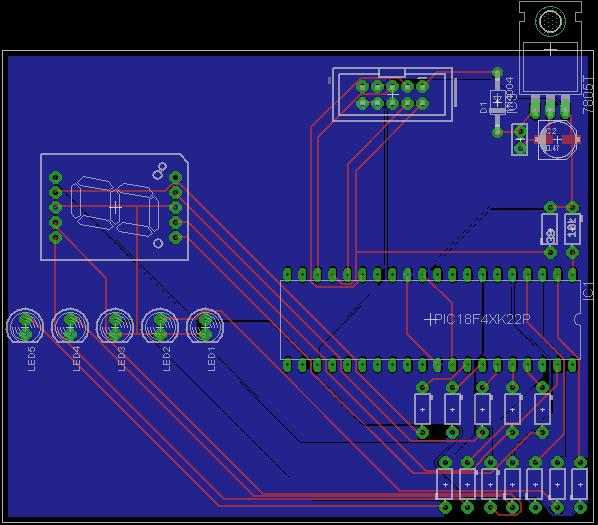
Task: Click the D1 diode symbol
Action: 497,101
